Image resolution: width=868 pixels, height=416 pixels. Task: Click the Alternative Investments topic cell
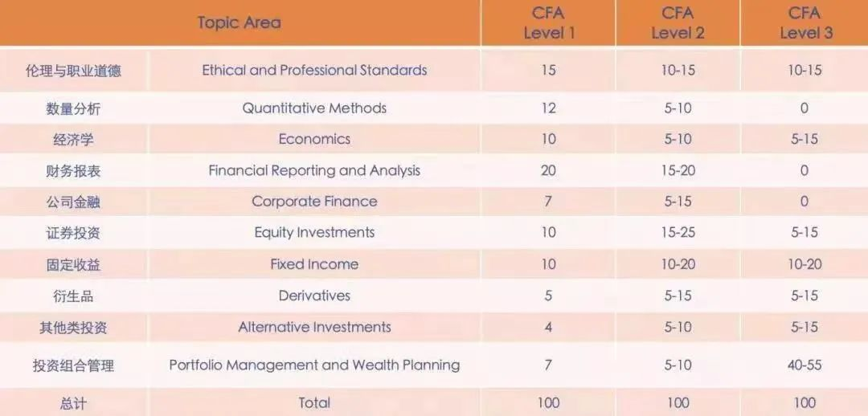(x=314, y=327)
